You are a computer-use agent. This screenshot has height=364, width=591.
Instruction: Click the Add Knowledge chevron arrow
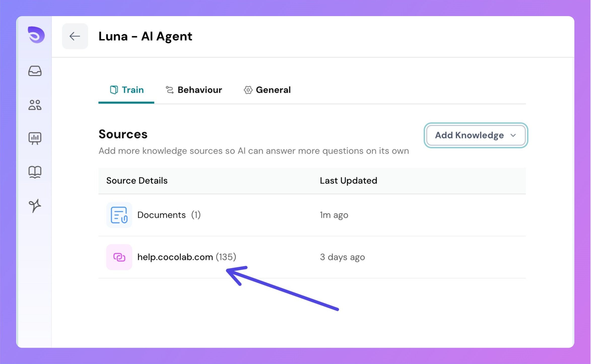(x=513, y=135)
